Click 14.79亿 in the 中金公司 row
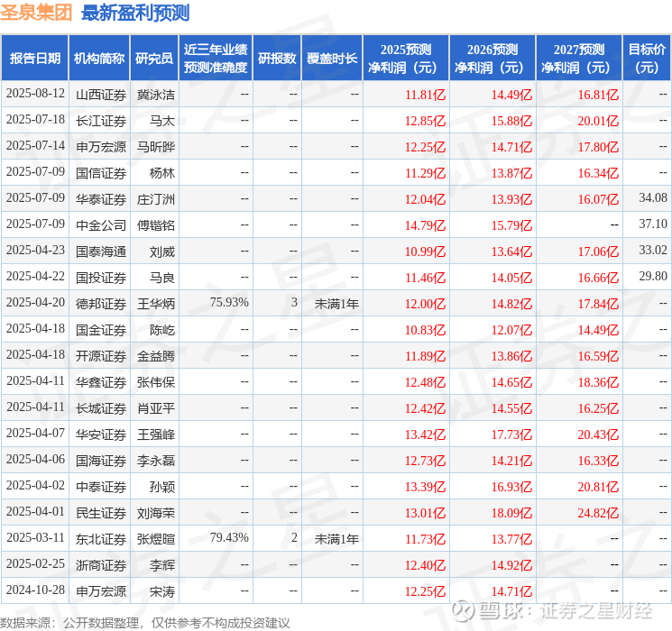The image size is (672, 631). [x=425, y=225]
